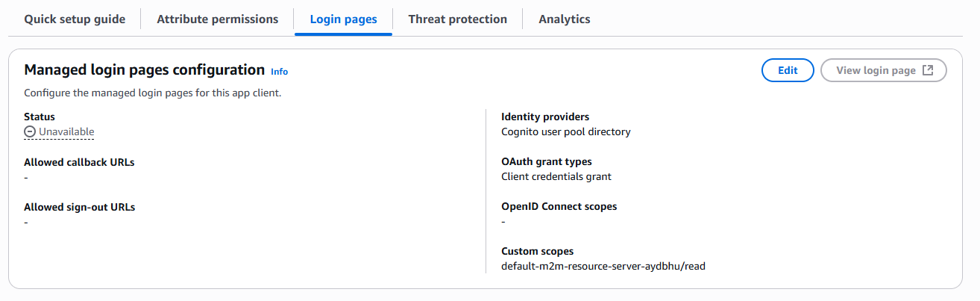
Task: Click the external link icon on View login page
Action: (928, 70)
